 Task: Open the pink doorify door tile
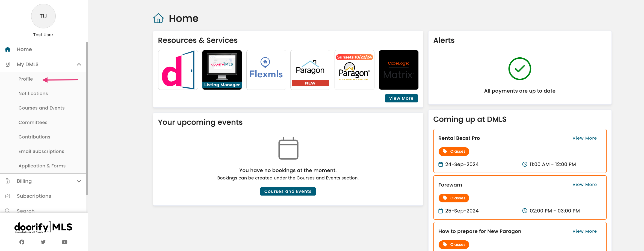[178, 70]
